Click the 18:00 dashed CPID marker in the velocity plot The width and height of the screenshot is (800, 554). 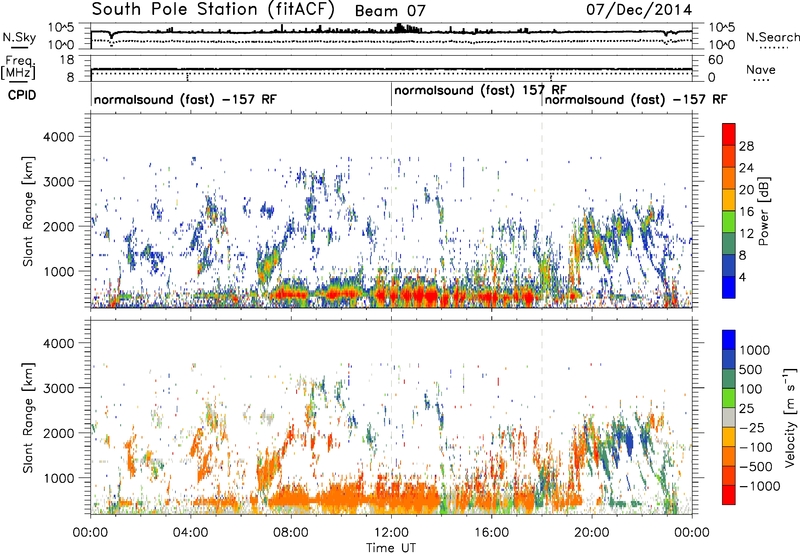542,417
